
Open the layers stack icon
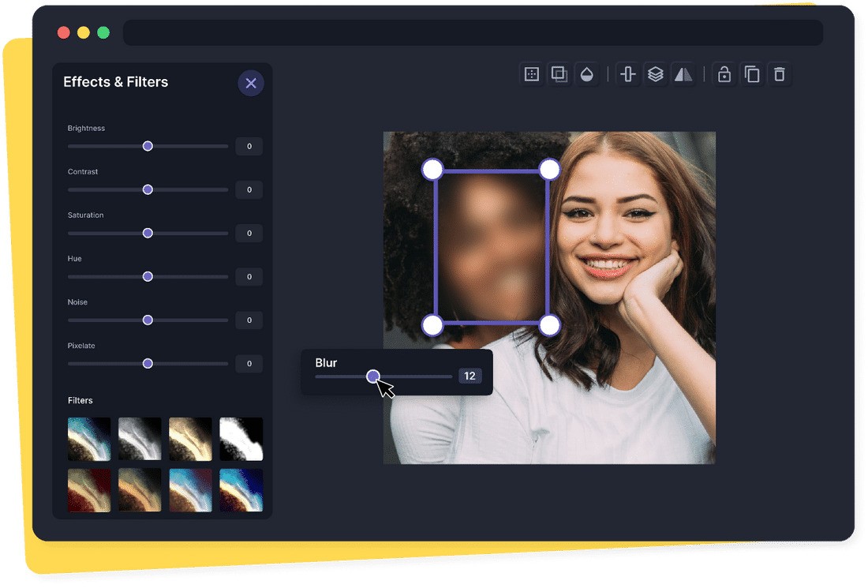(x=655, y=74)
